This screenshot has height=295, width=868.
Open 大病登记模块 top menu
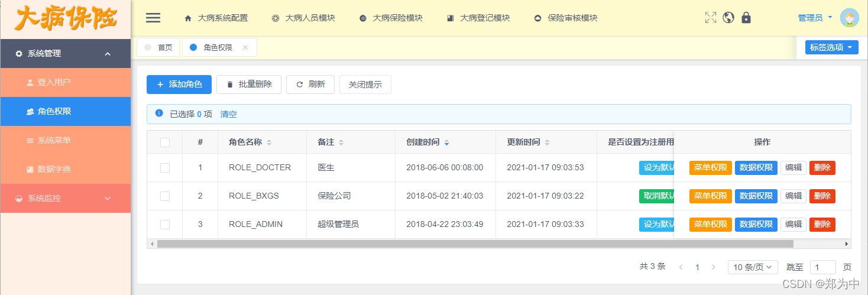(x=478, y=18)
